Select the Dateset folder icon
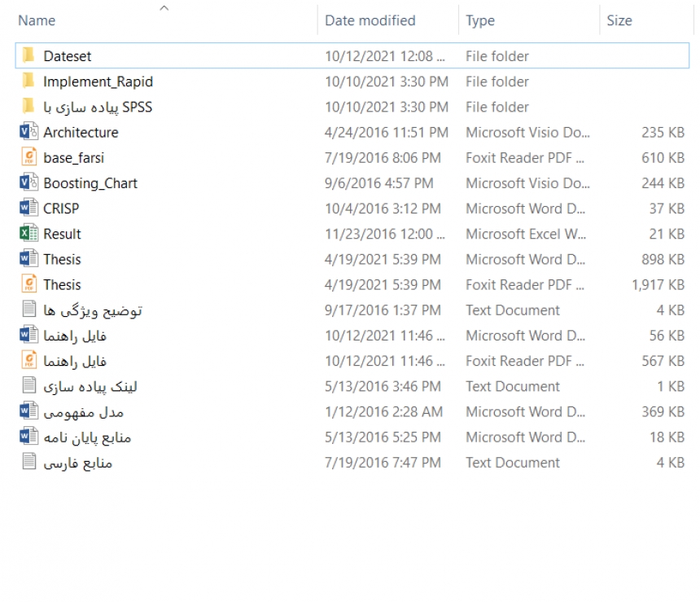The height and width of the screenshot is (602, 700). point(28,55)
